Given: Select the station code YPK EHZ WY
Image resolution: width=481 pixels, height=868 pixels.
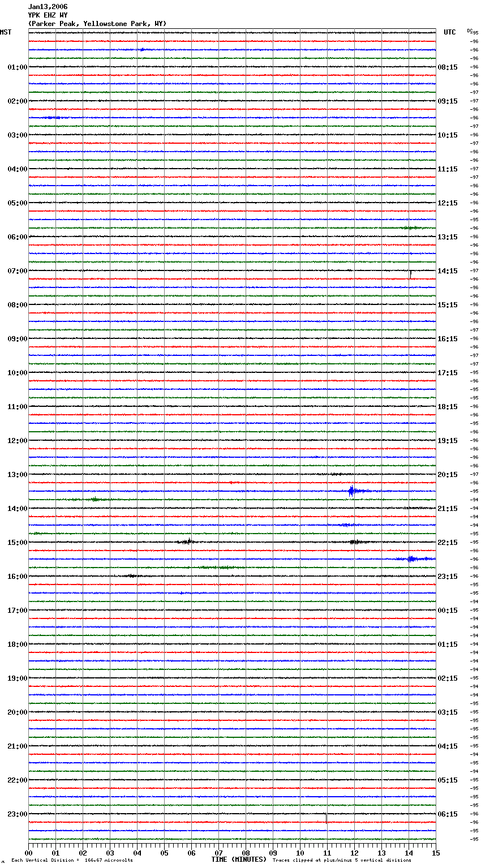Looking at the screenshot, I should pyautogui.click(x=48, y=15).
